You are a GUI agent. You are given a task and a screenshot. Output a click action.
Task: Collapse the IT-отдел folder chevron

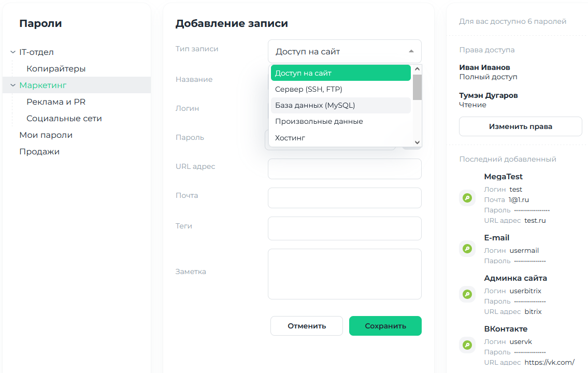pos(13,52)
